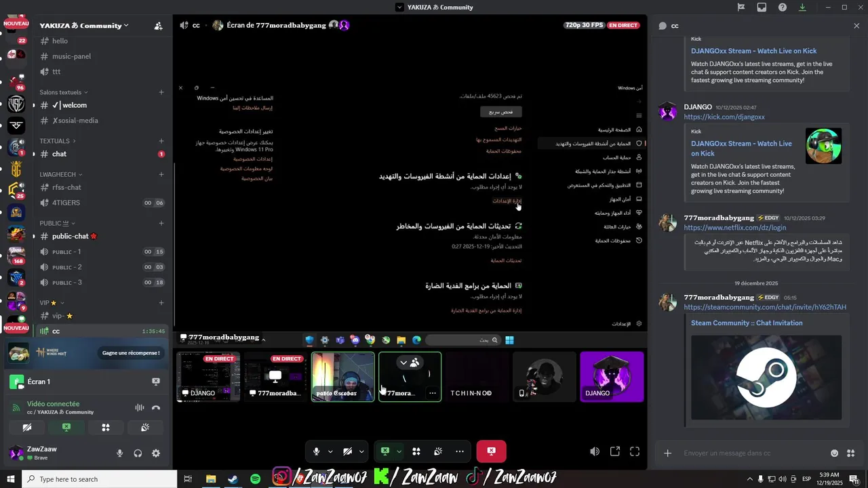Select the chat channel

[x=102, y=154]
